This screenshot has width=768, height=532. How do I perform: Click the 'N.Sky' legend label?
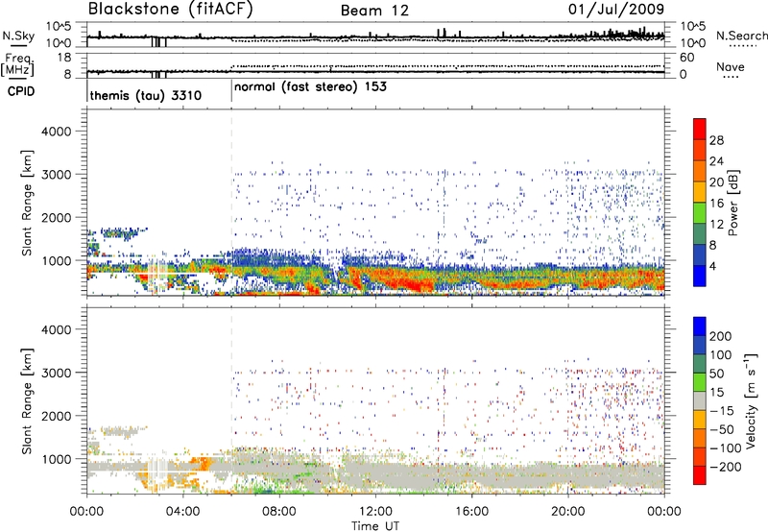point(18,36)
